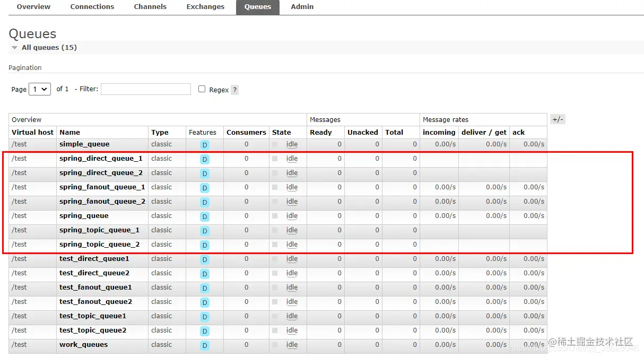
Task: Open spring_fanout_queue_1 details
Action: (x=102, y=187)
